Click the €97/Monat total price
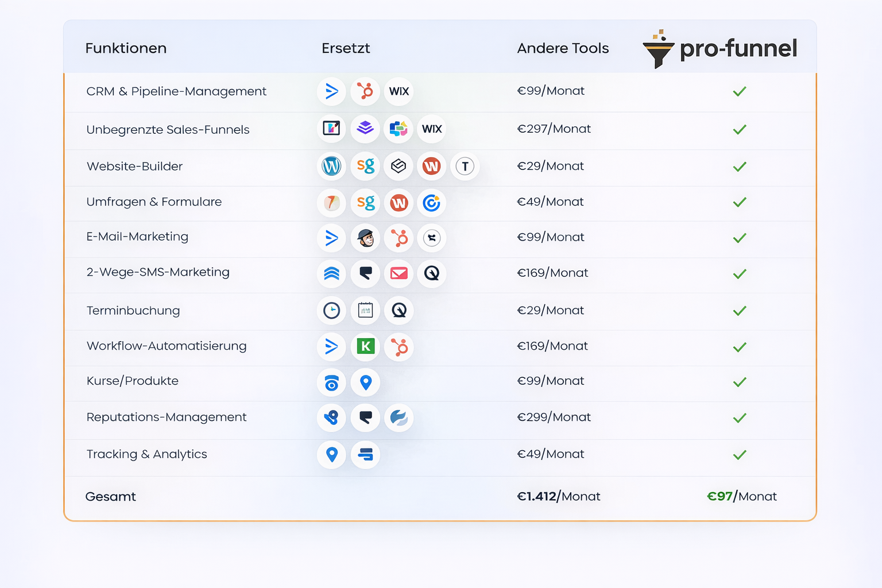This screenshot has width=882, height=588. (741, 497)
